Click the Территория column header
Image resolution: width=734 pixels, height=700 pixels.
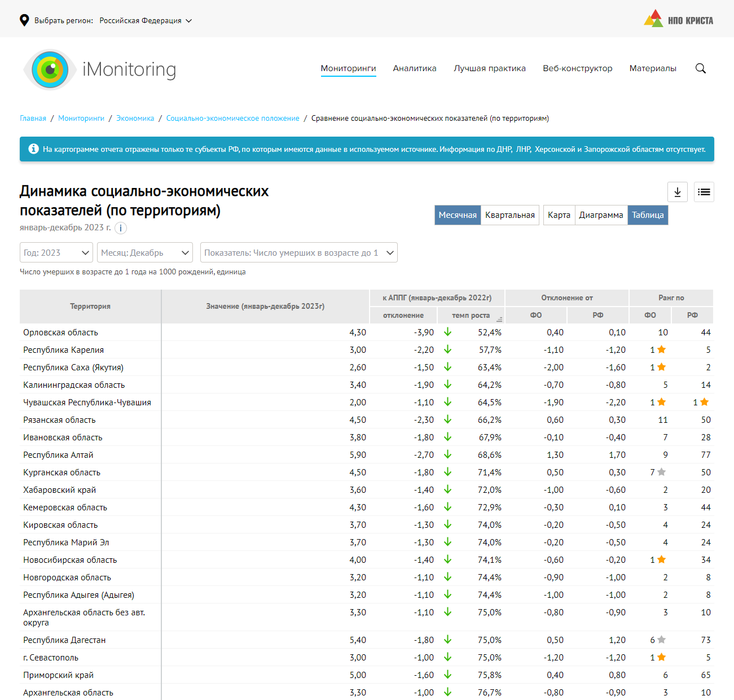click(x=90, y=307)
